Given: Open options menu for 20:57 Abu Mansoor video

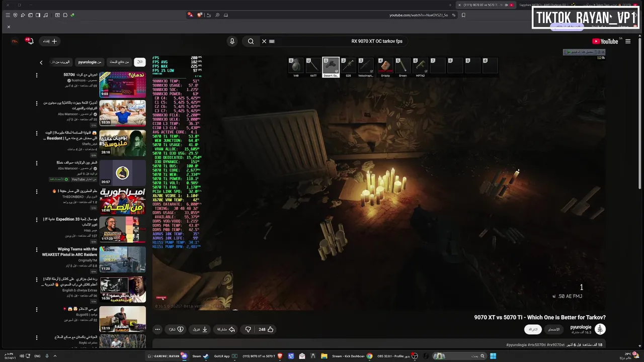Looking at the screenshot, I should 36,163.
